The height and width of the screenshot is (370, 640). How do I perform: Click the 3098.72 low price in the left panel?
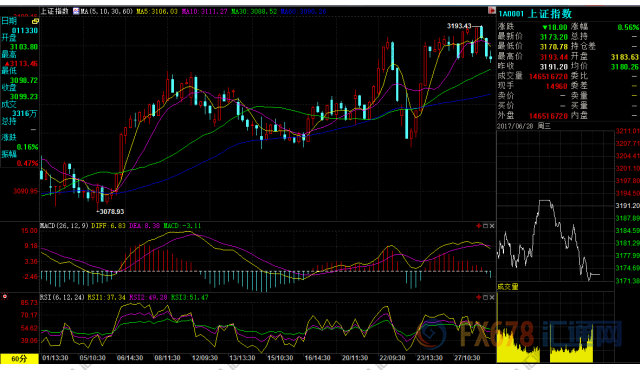[x=24, y=80]
